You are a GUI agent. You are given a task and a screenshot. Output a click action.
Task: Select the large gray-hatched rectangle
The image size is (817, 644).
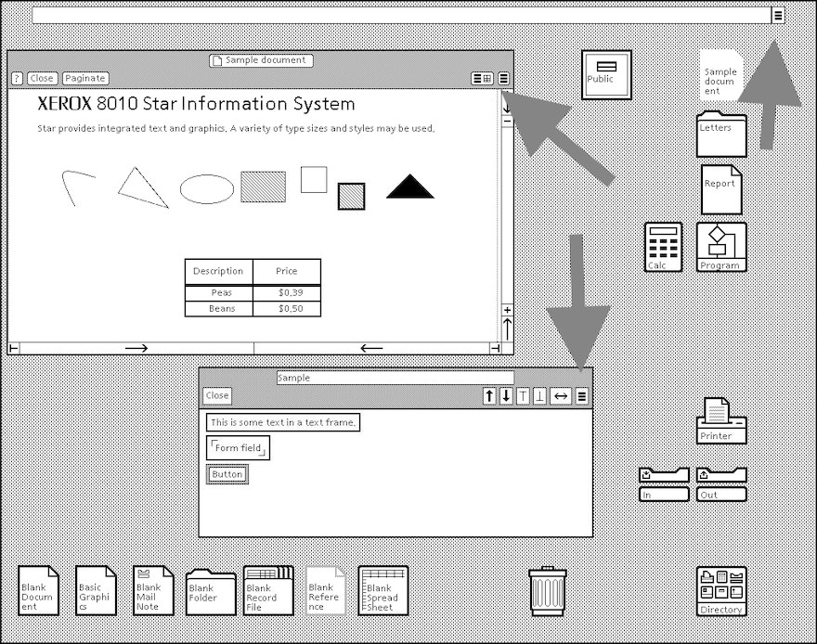click(x=263, y=187)
